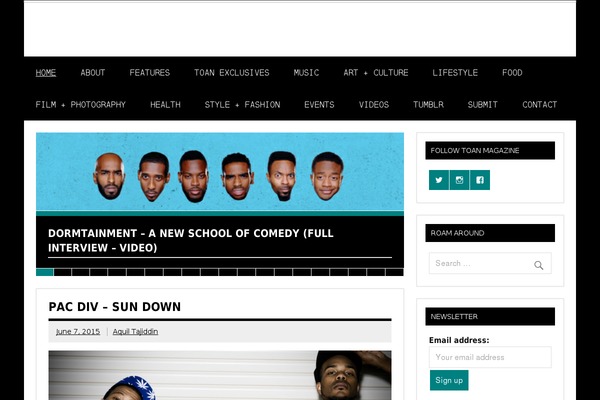Open the Health section
600x400 pixels.
(x=165, y=104)
